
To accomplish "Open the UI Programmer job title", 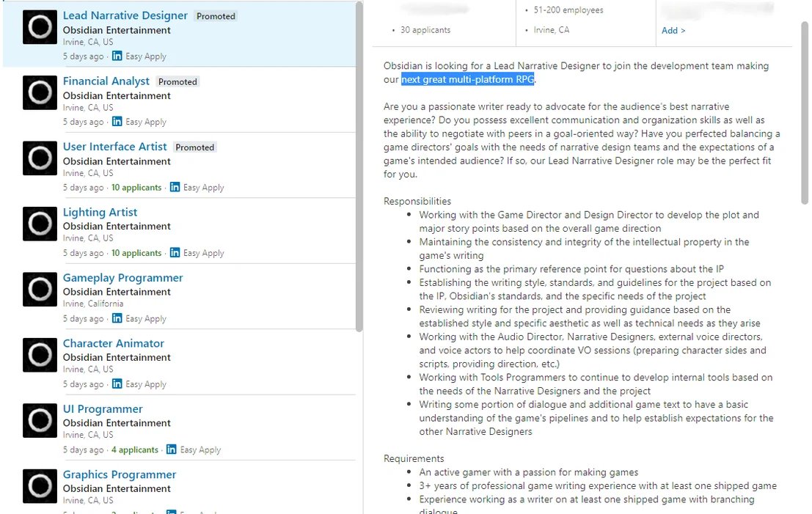I will (103, 409).
